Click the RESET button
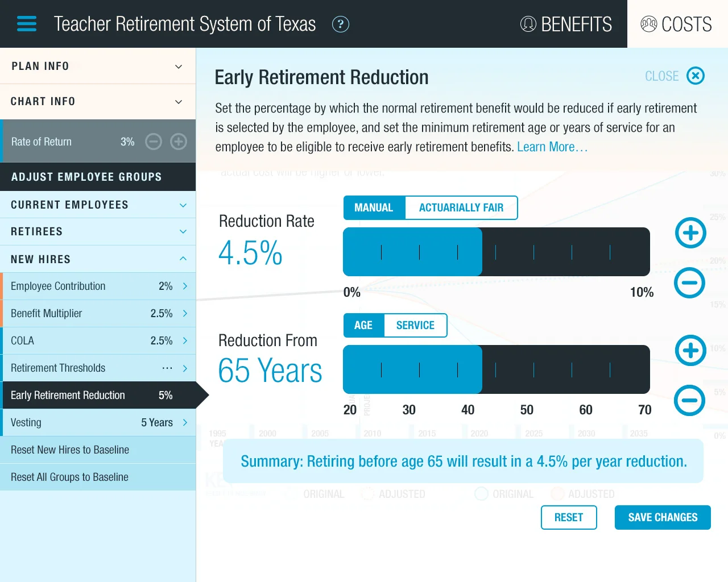Screen dimensions: 728x582 tap(569, 517)
